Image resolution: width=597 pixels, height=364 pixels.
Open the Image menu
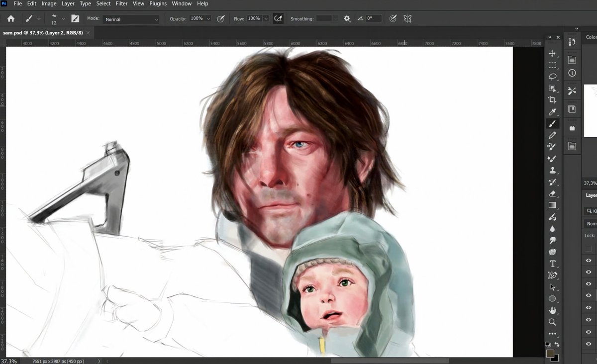point(49,3)
